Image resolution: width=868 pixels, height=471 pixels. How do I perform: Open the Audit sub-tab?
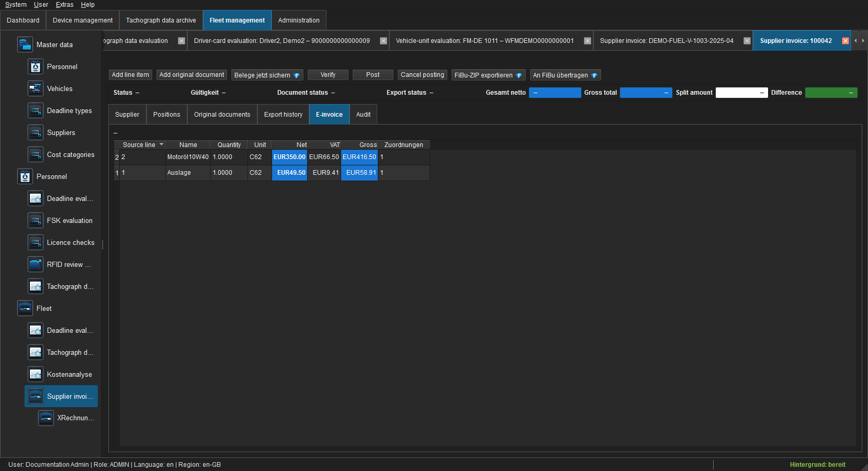(363, 115)
